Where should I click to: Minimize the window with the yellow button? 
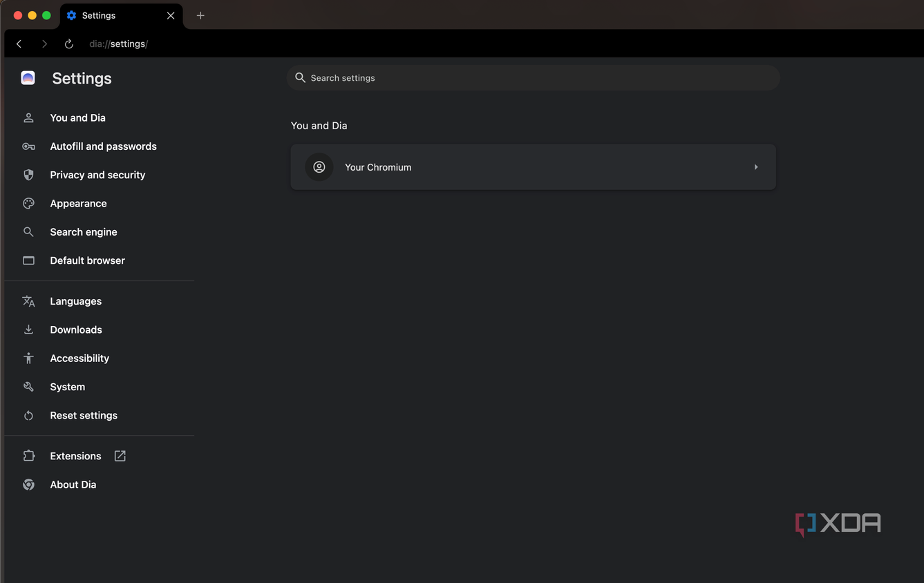point(32,15)
